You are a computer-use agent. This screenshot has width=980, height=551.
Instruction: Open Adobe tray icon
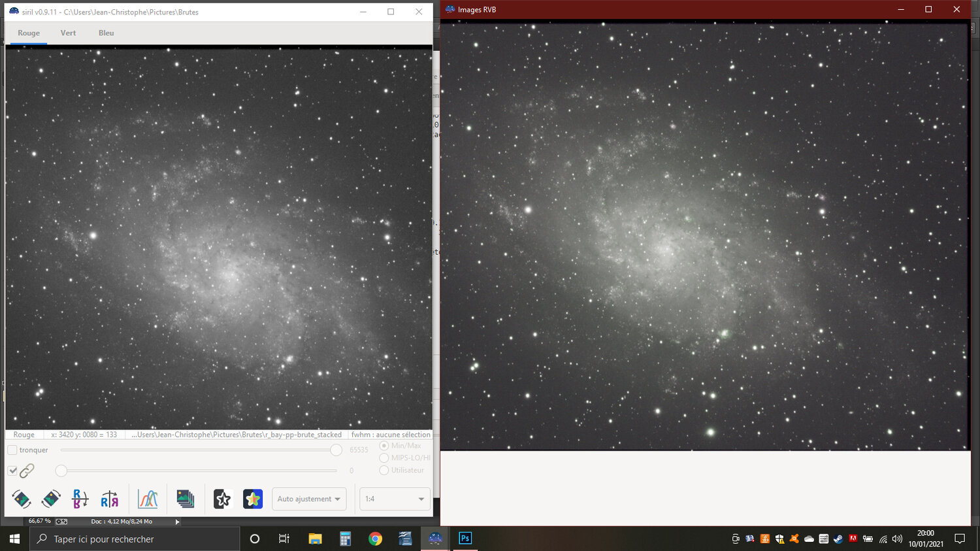[853, 539]
